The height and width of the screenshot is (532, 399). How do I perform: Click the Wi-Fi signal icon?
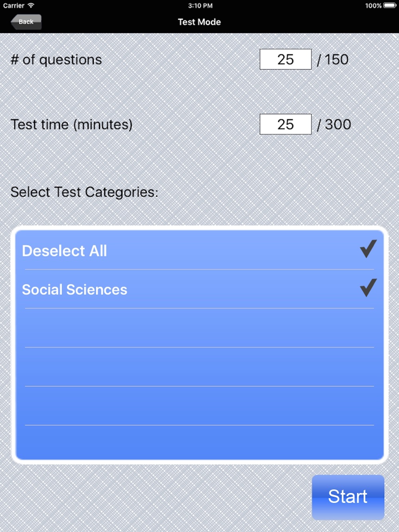[31, 6]
